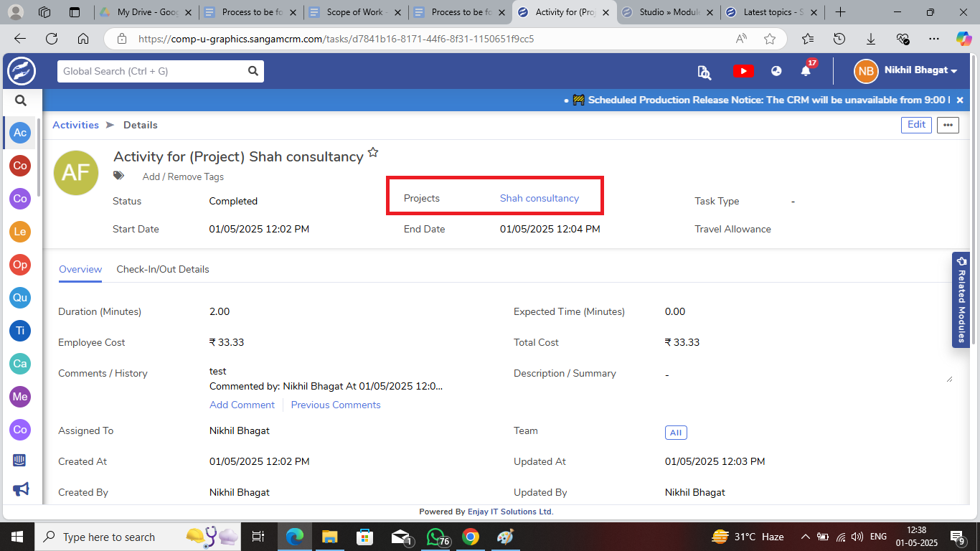Switch to the Overview tab
The width and height of the screenshot is (980, 551).
click(x=80, y=270)
